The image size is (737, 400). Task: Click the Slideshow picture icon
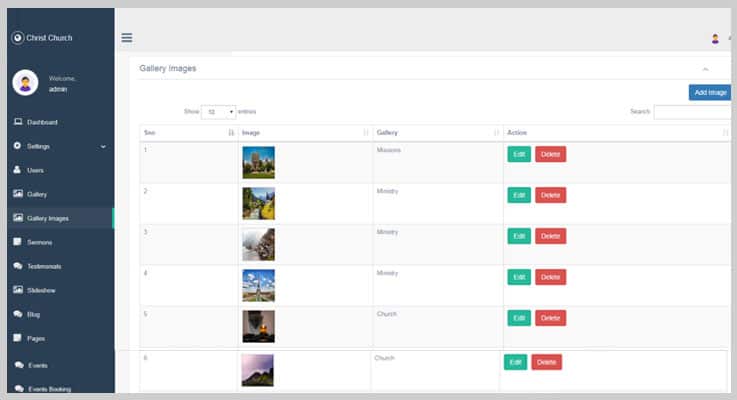click(x=18, y=290)
